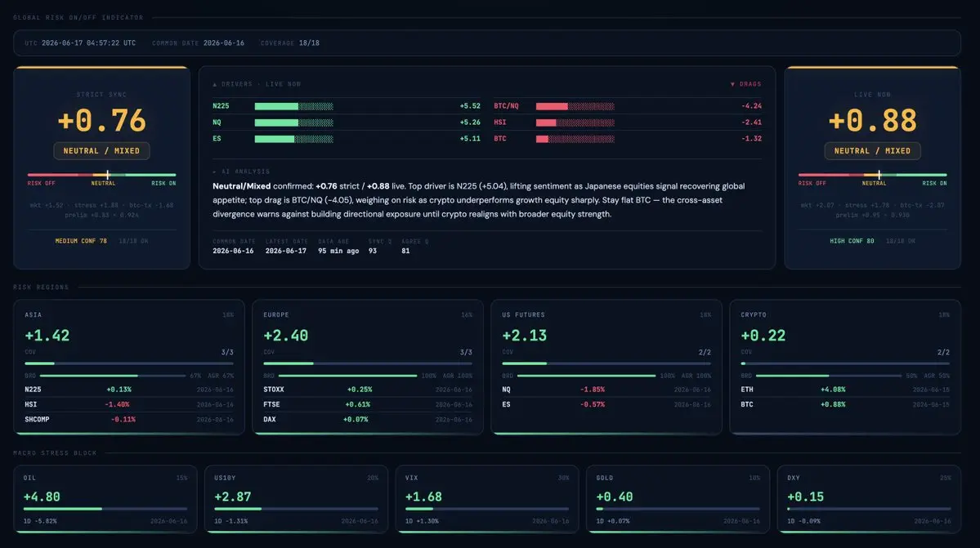Click the Strict Sync risk gauge bar

[101, 175]
